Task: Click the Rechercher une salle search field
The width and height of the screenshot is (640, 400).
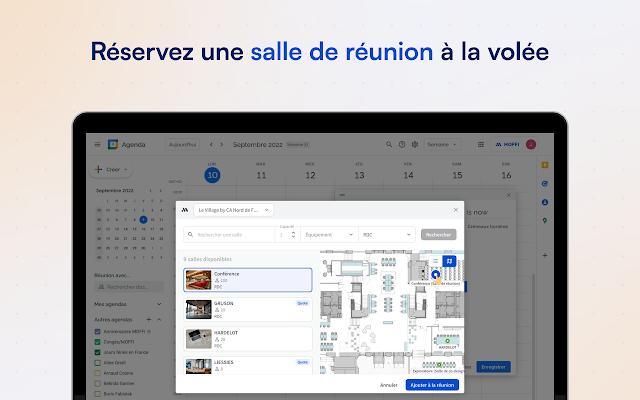Action: point(229,235)
